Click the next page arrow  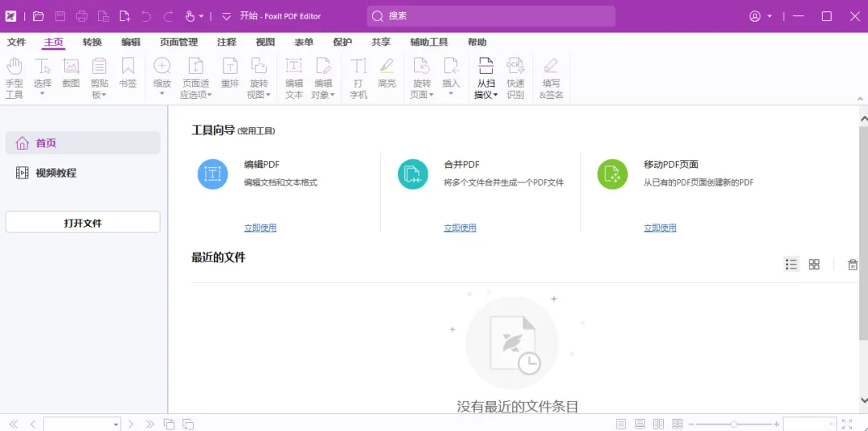pos(131,425)
